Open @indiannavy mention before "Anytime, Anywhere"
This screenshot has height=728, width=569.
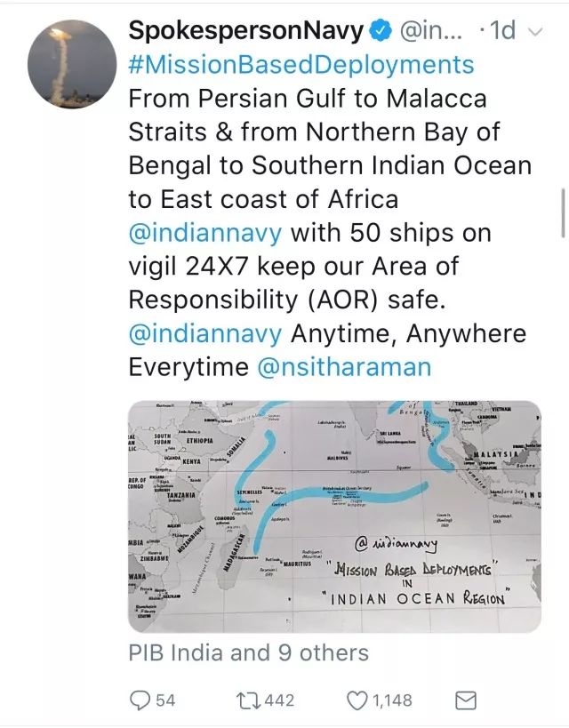coord(205,334)
